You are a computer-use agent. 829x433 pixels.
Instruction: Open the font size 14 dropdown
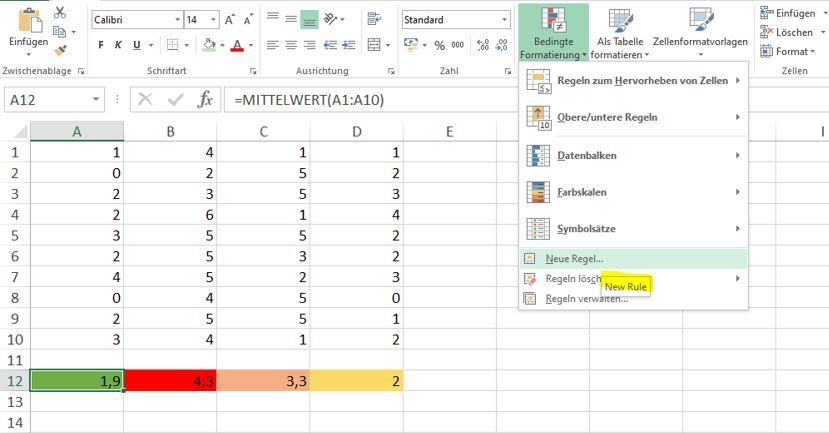point(214,20)
